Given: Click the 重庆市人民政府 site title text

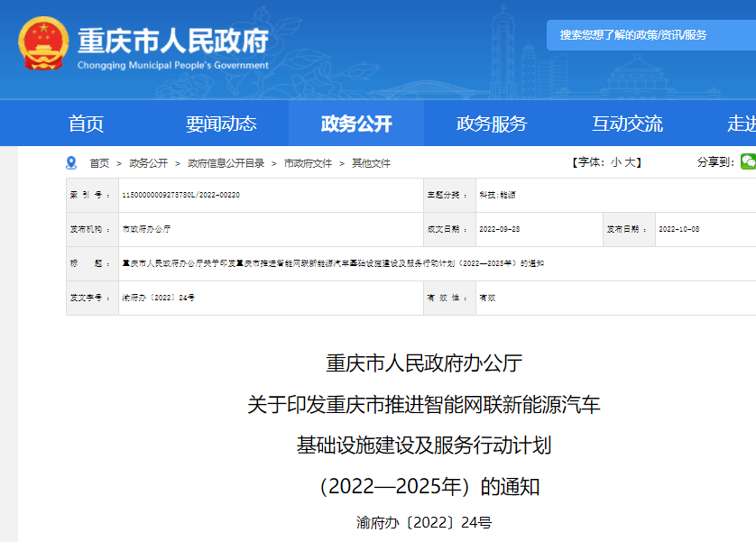Looking at the screenshot, I should pyautogui.click(x=173, y=41).
